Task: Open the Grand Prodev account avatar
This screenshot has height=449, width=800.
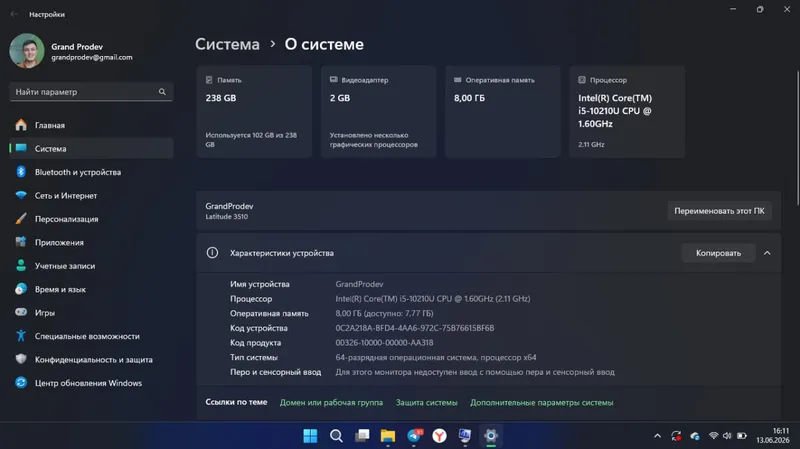Action: (x=27, y=51)
